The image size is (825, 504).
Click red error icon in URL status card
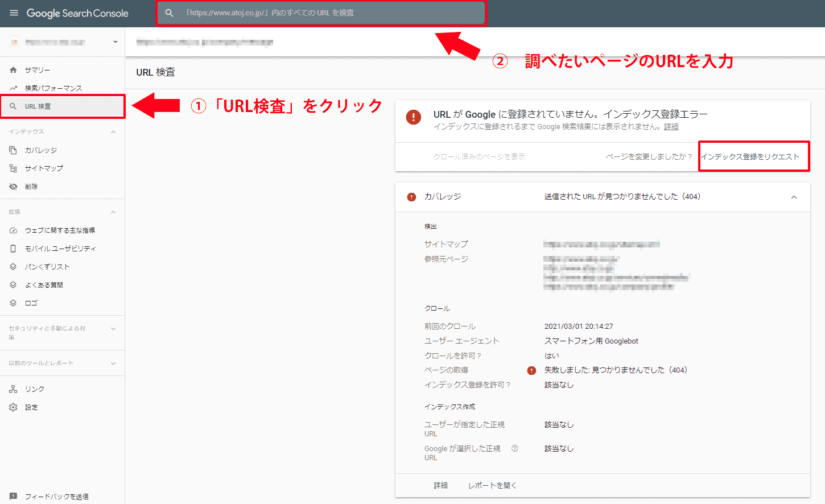pyautogui.click(x=414, y=117)
